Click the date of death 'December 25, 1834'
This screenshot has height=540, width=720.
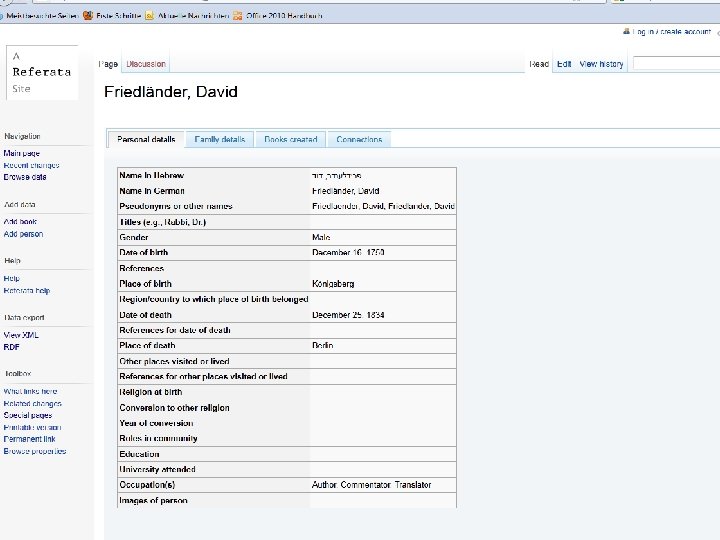tap(348, 315)
